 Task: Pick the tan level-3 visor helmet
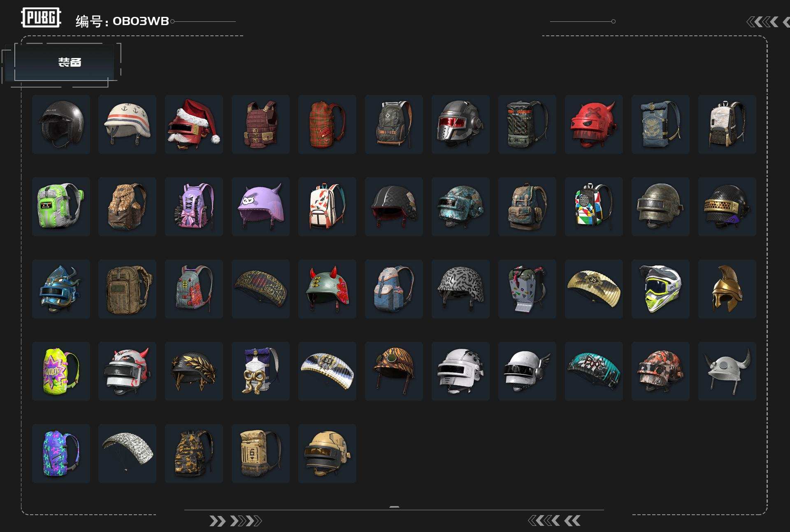328,453
